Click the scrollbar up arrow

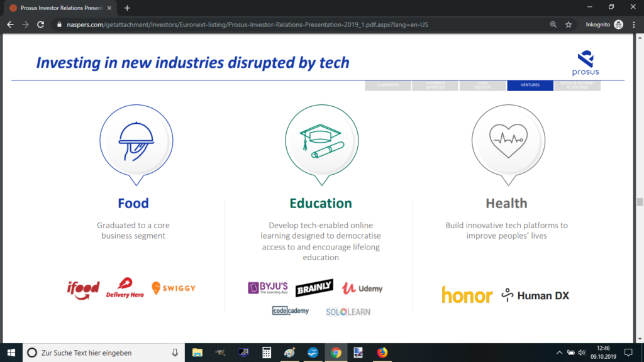coord(640,38)
